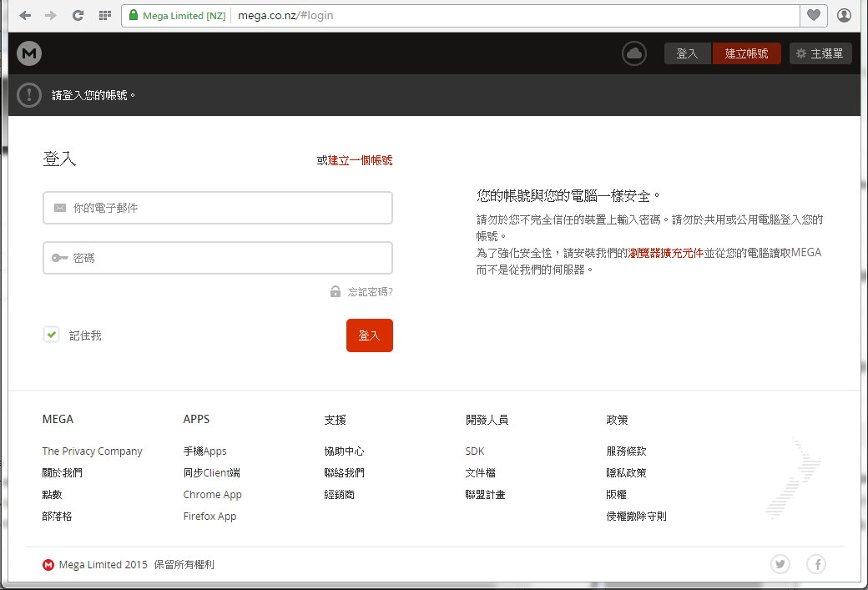This screenshot has width=868, height=590.
Task: Open the 隱私政策 footer link
Action: pyautogui.click(x=626, y=472)
